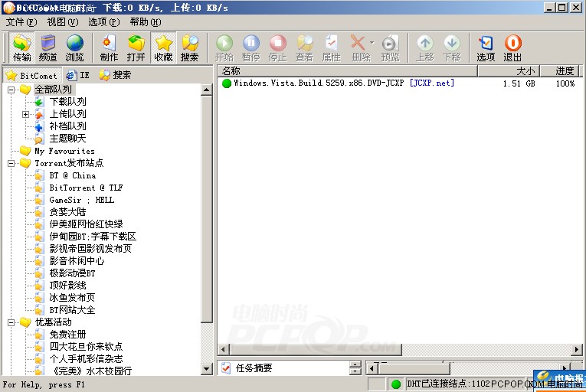Image resolution: width=586 pixels, height=392 pixels.
Task: Click the 上移 move up icon
Action: (425, 47)
